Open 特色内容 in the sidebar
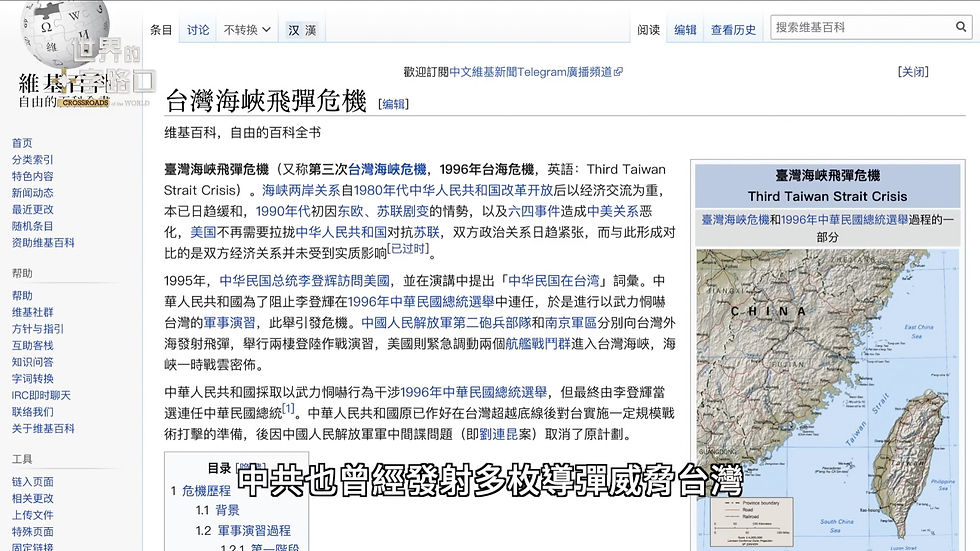 coord(32,176)
